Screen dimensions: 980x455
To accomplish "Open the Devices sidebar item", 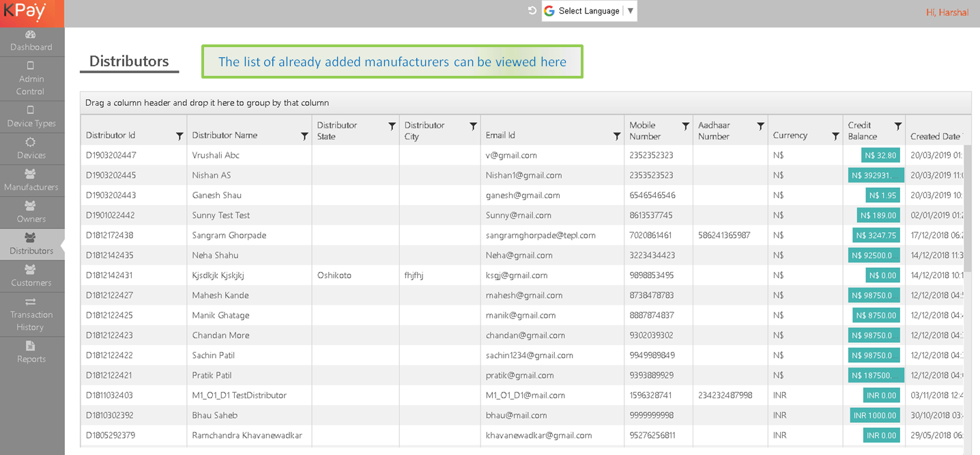I will click(x=31, y=149).
